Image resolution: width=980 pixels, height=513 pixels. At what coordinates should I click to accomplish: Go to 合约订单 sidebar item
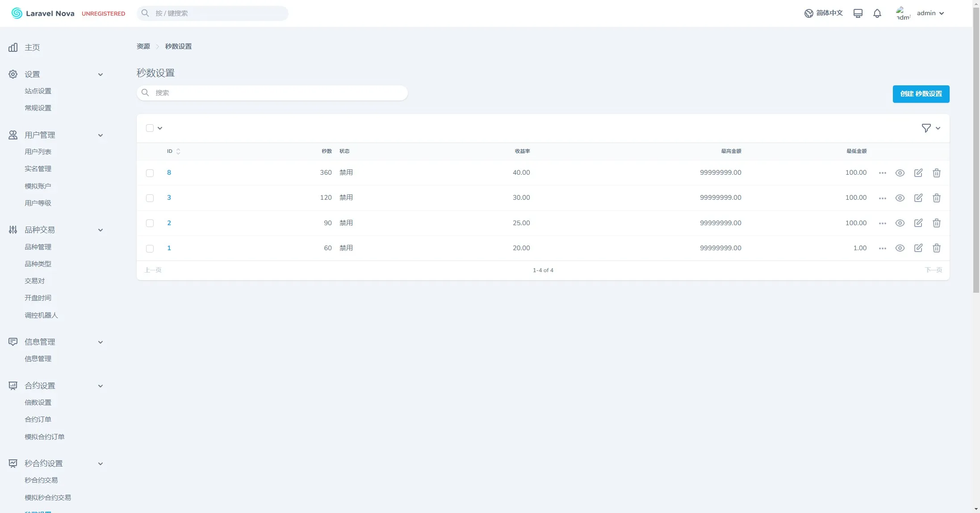click(38, 420)
